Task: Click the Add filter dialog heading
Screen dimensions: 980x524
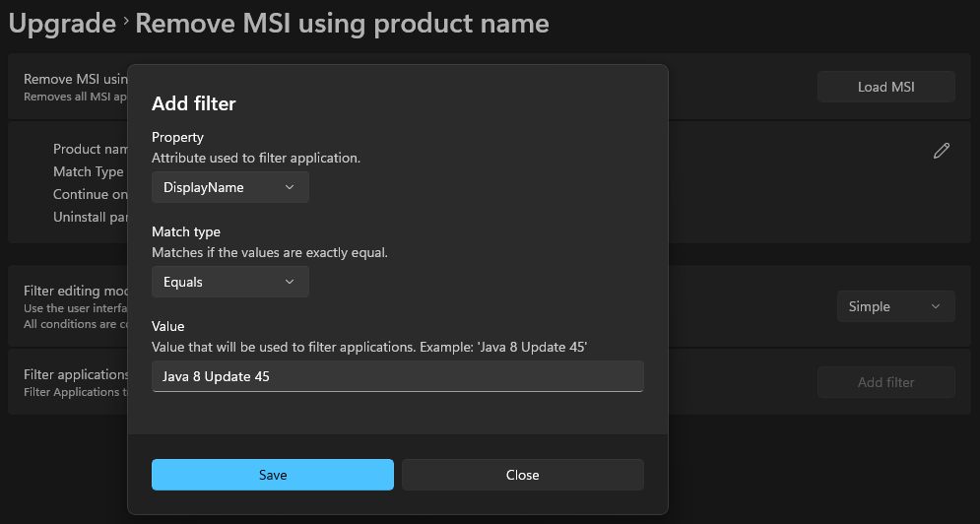Action: pos(194,103)
